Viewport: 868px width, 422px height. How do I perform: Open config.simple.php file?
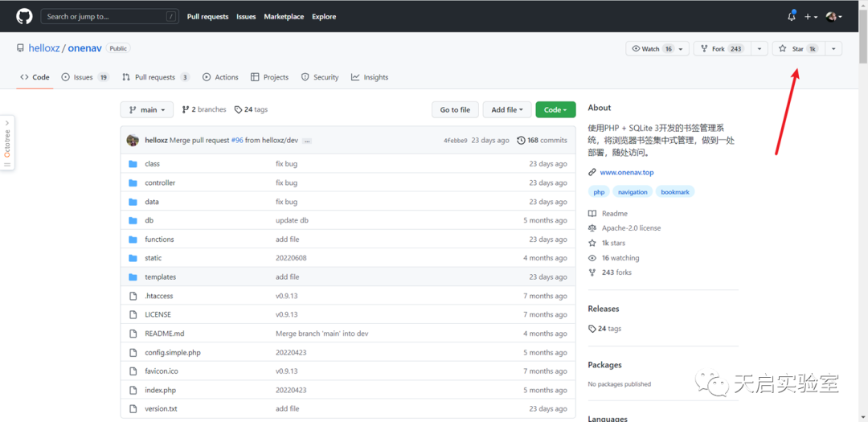click(173, 352)
